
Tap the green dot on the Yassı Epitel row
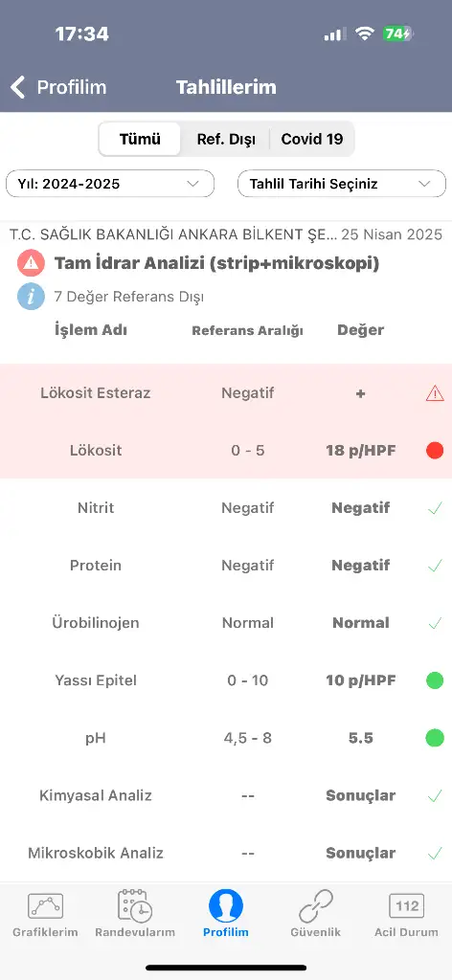coord(435,680)
